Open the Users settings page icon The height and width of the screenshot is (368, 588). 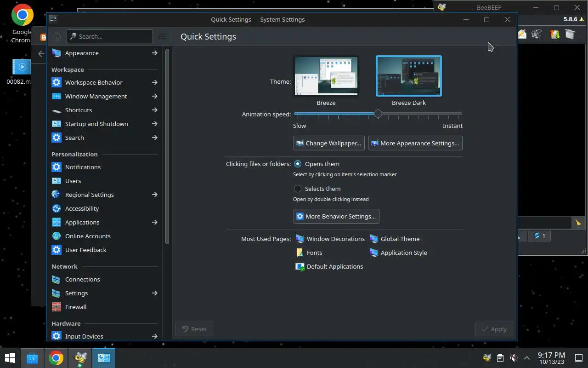point(57,181)
